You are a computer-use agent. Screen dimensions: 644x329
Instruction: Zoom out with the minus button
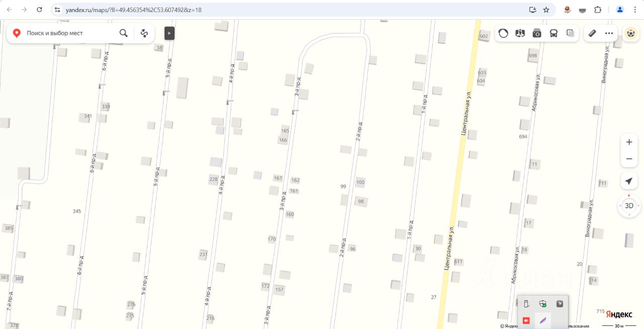[x=629, y=159]
